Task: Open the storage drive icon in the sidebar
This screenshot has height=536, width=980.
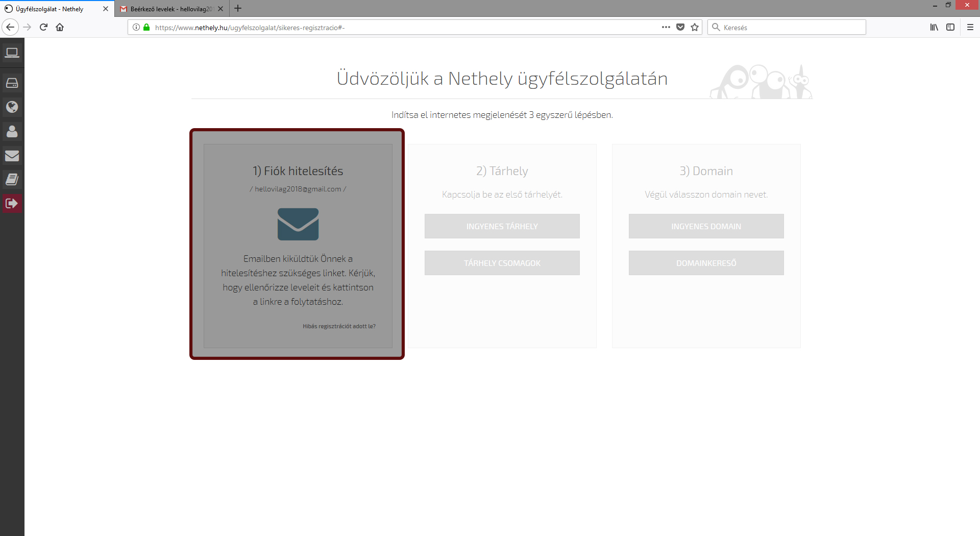Action: (x=12, y=83)
